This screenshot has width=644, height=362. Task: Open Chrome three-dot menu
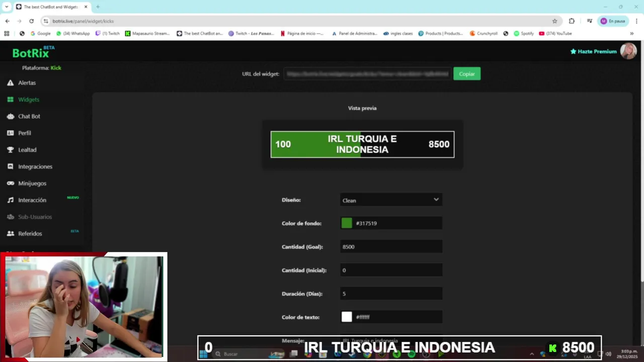point(636,21)
